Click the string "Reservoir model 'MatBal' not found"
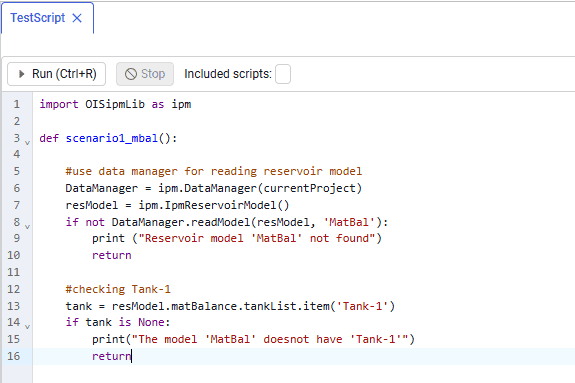This screenshot has width=575, height=383. tap(256, 238)
